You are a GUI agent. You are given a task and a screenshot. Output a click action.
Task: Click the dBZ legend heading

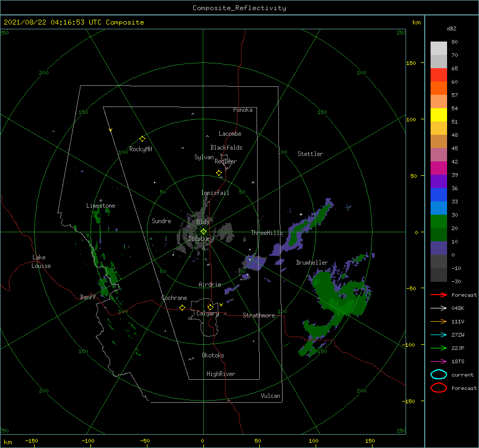coord(451,28)
